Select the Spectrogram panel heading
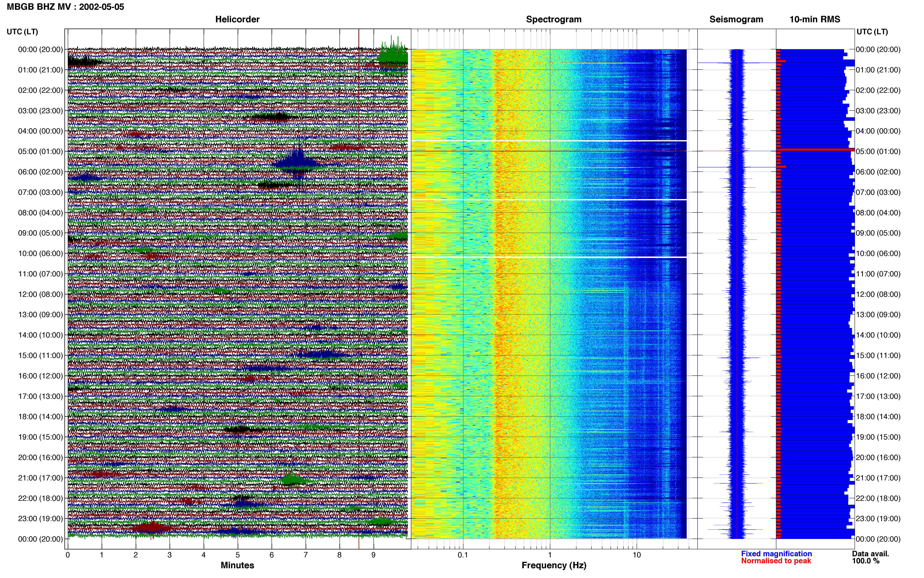 (554, 20)
